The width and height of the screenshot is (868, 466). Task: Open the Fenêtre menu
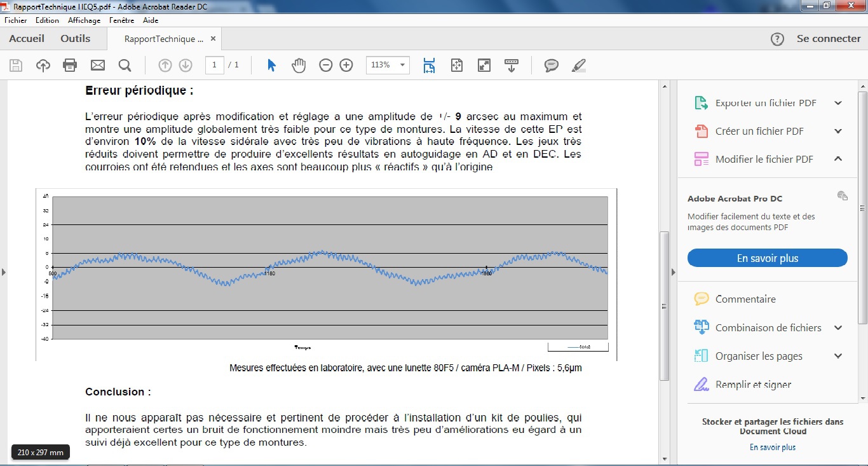coord(122,20)
